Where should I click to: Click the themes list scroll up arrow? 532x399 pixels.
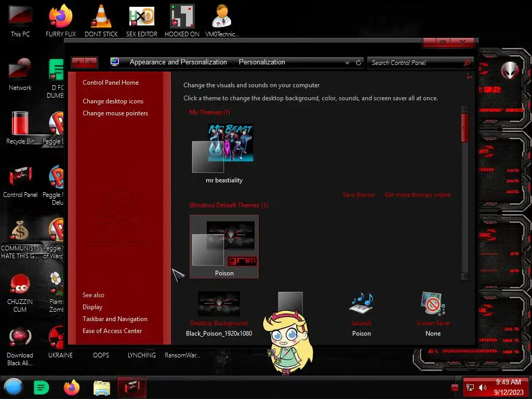click(464, 109)
